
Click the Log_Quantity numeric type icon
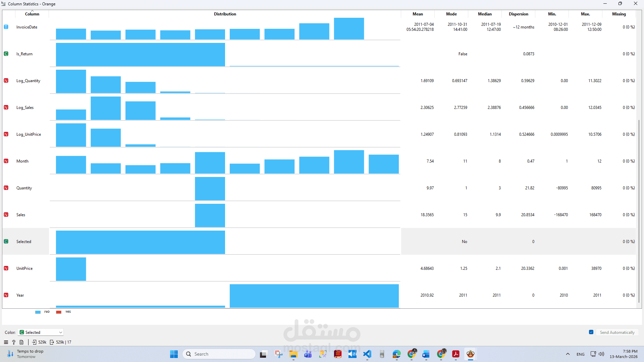click(x=6, y=80)
